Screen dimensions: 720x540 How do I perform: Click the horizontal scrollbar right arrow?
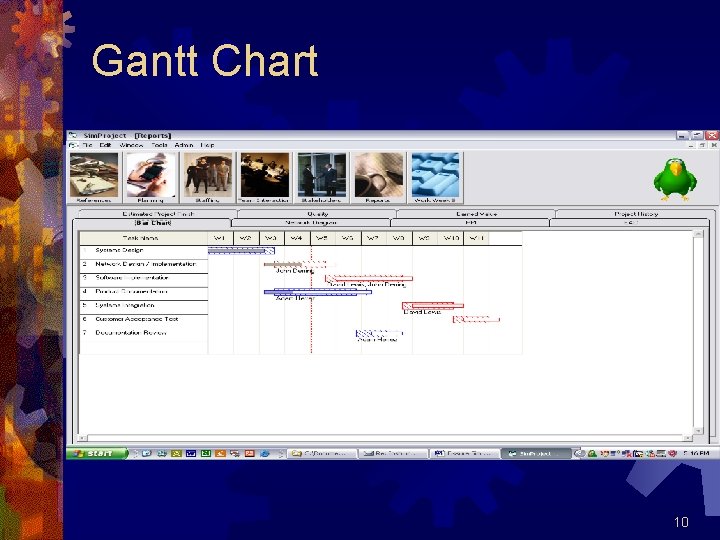[x=687, y=438]
